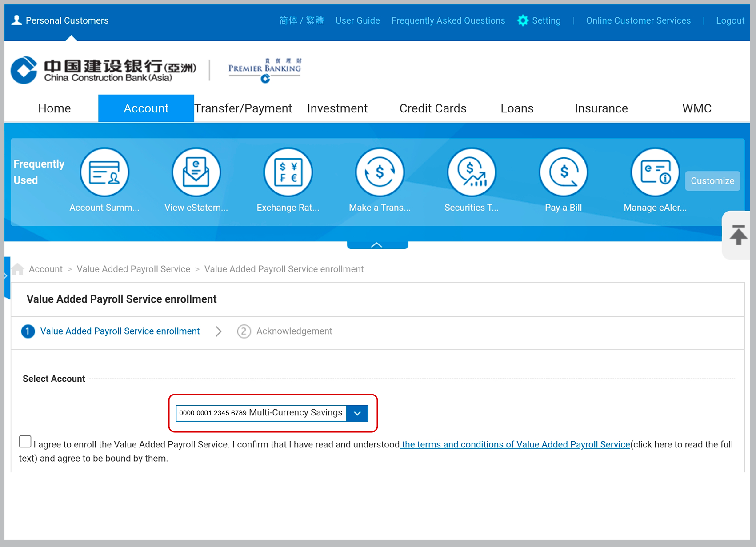756x547 pixels.
Task: Open the Payroll Service terms and conditions link
Action: click(516, 444)
